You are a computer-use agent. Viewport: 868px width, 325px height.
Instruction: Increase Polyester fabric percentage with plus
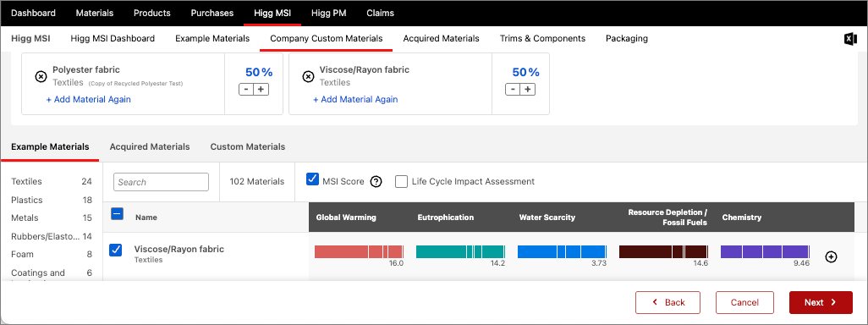point(261,89)
